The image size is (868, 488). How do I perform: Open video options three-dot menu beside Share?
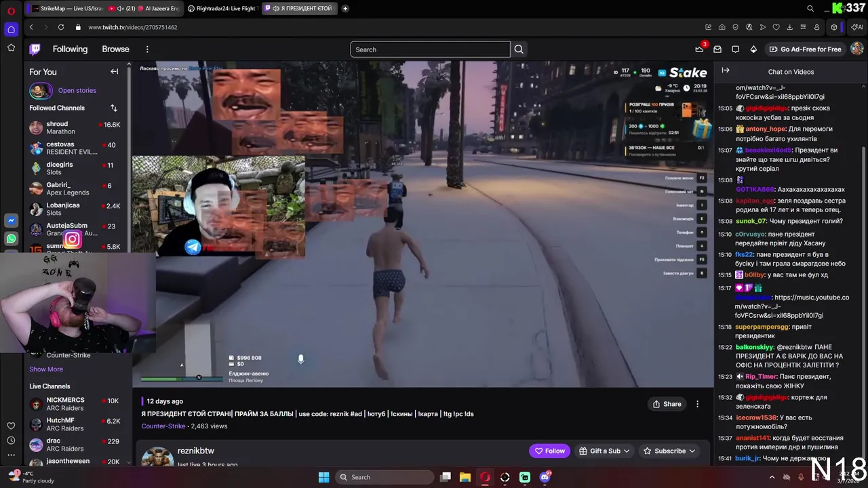[x=697, y=404]
